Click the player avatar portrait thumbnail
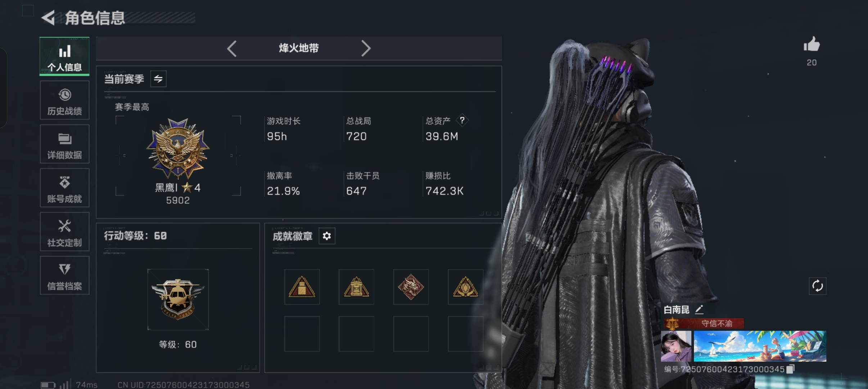 (676, 346)
